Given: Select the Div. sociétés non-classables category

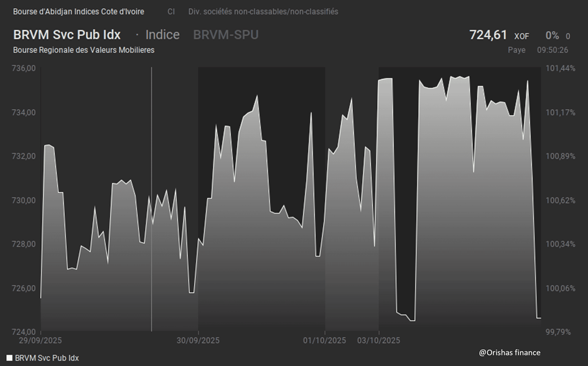Looking at the screenshot, I should tap(263, 12).
